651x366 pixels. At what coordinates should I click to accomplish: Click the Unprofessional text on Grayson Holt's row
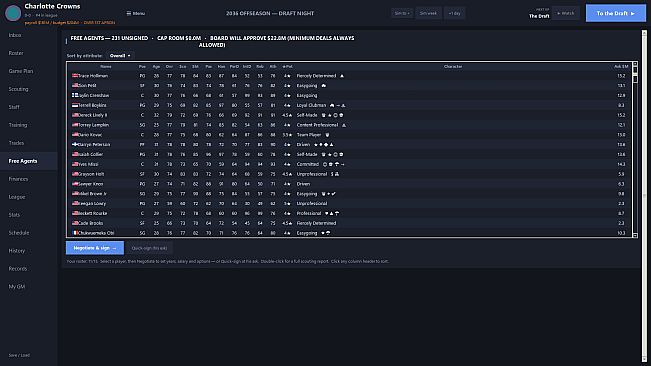coord(312,174)
